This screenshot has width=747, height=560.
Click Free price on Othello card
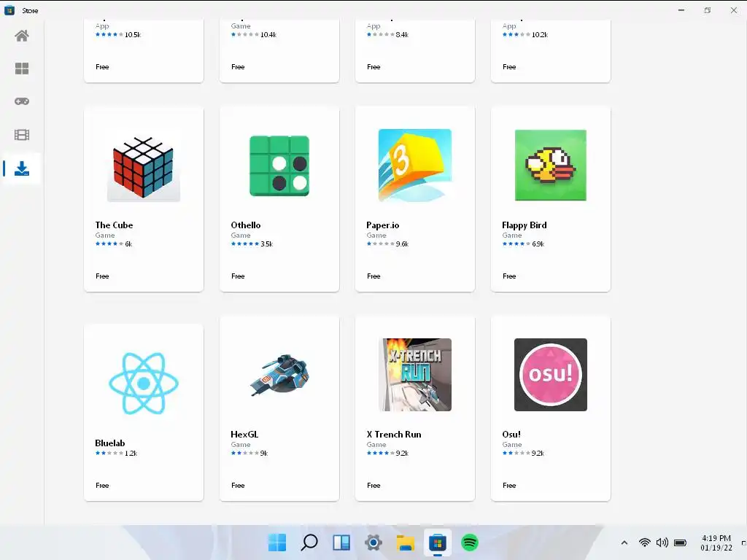pos(238,276)
